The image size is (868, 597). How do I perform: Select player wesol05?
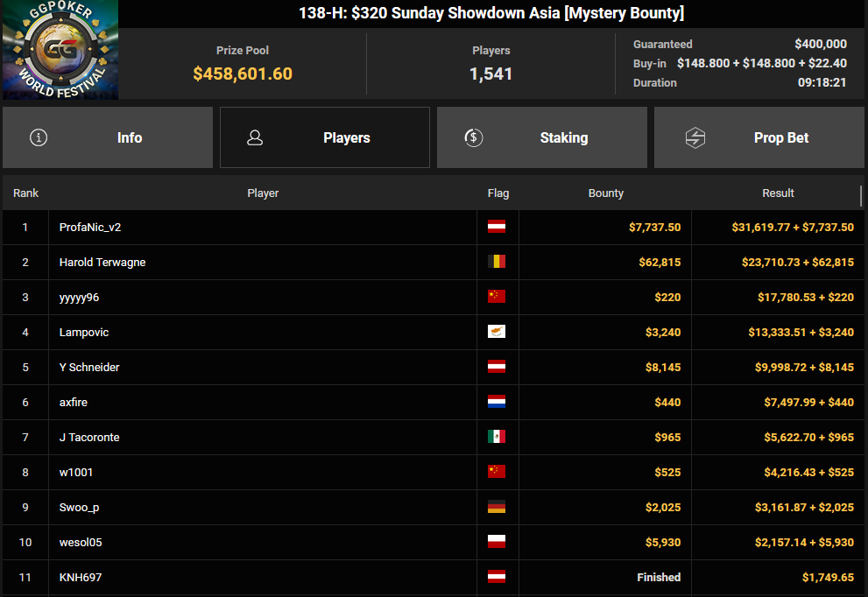[81, 542]
